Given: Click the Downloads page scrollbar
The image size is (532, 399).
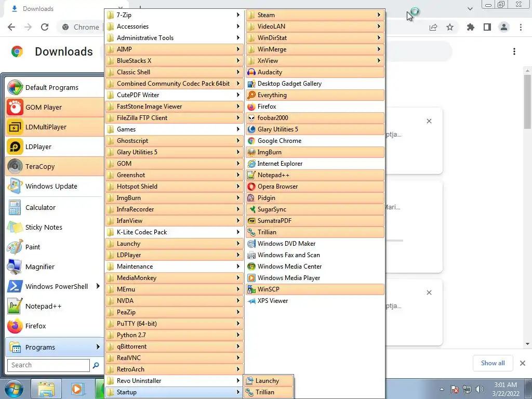Looking at the screenshot, I should pos(527,102).
